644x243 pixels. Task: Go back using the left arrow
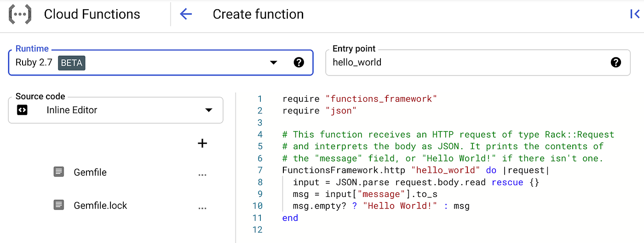coord(186,14)
